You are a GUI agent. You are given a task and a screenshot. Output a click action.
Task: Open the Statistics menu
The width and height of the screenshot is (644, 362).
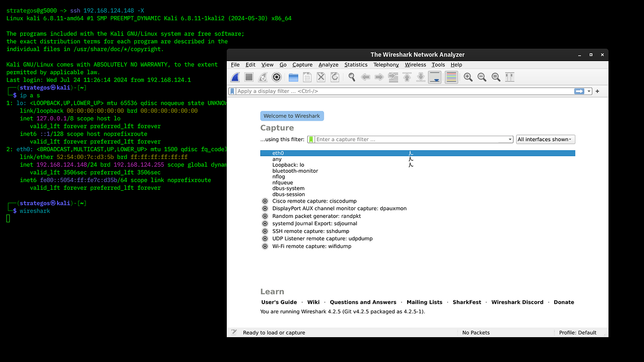(356, 65)
